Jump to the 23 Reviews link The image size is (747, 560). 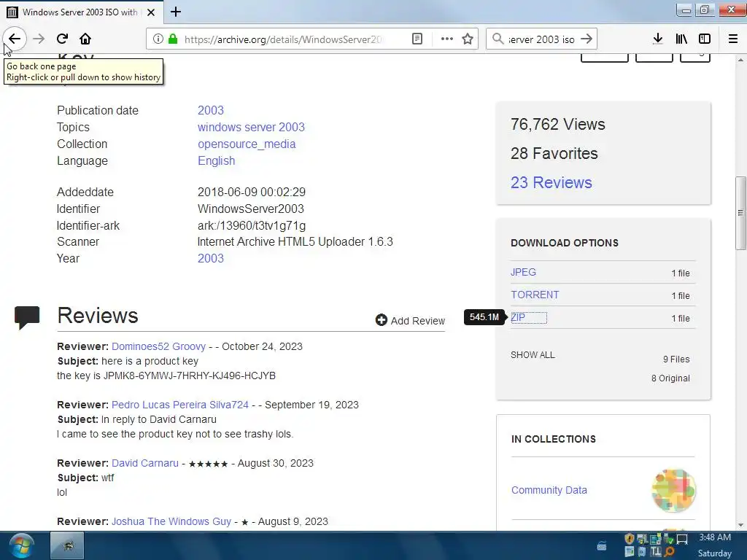[x=551, y=182]
